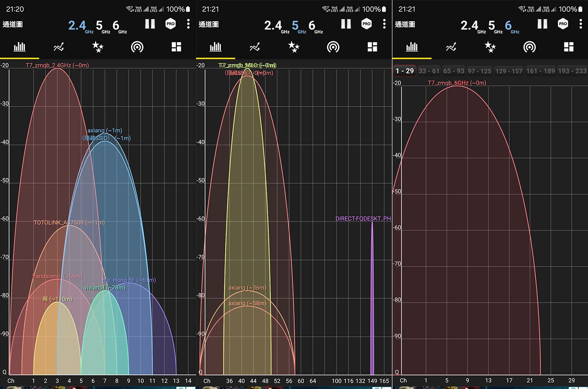Screen dimensions: 588x389
Task: Open time graph tab in left panel
Action: 59,47
